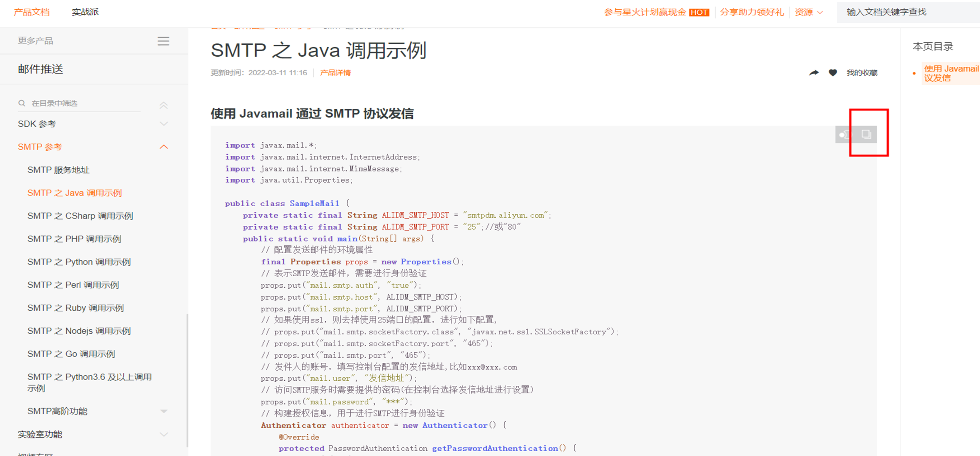The height and width of the screenshot is (456, 980).
Task: Click 更多产品 in sidebar
Action: [x=35, y=41]
